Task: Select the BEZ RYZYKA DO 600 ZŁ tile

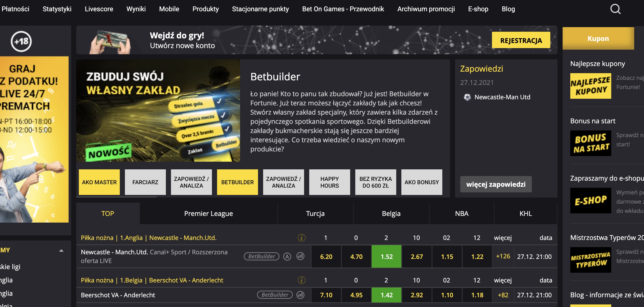Action: point(376,182)
